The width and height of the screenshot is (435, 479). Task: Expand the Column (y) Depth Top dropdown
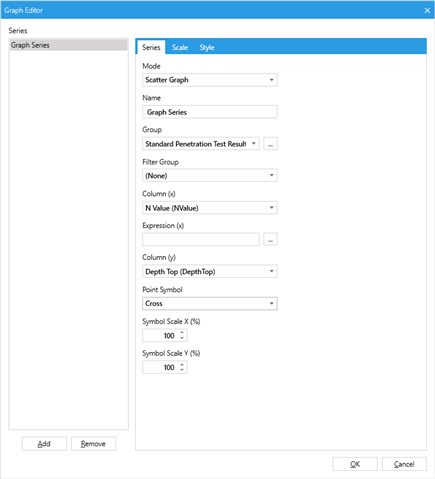[210, 271]
